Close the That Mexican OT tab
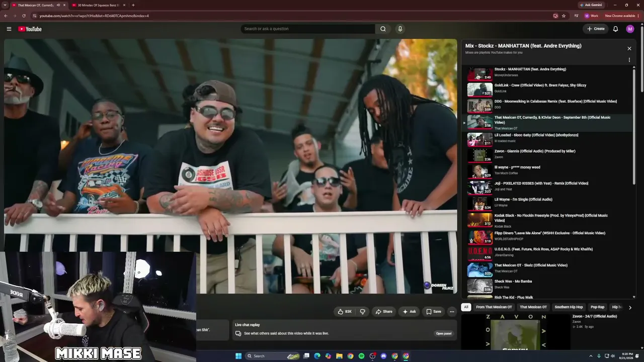644x362 pixels. (64, 5)
